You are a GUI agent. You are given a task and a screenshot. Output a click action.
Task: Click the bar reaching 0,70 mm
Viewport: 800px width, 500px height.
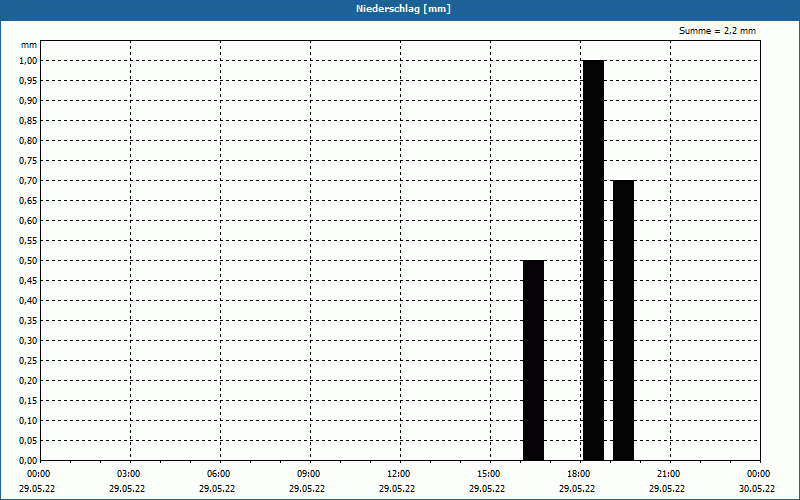[x=623, y=320]
